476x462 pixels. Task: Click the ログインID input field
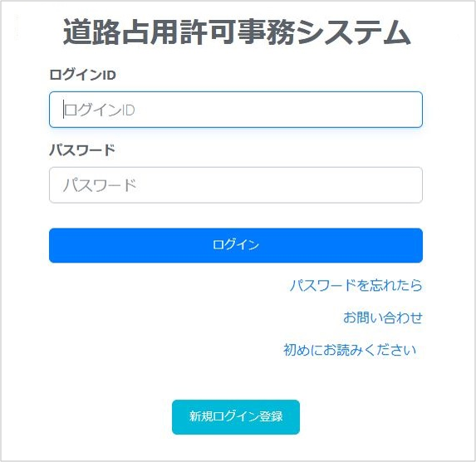236,110
